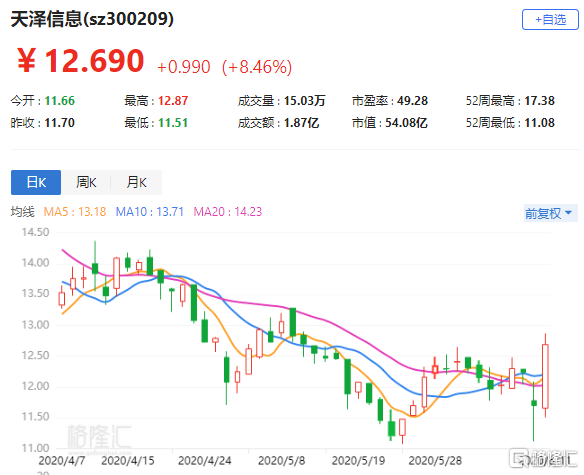Viewport: 584px width, 475px height.
Task: Click y-axis price label 14.50
Action: tap(35, 232)
